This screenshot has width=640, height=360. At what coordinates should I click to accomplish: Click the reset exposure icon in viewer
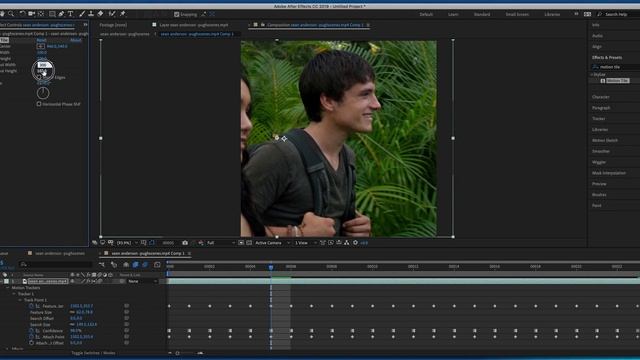coord(355,243)
